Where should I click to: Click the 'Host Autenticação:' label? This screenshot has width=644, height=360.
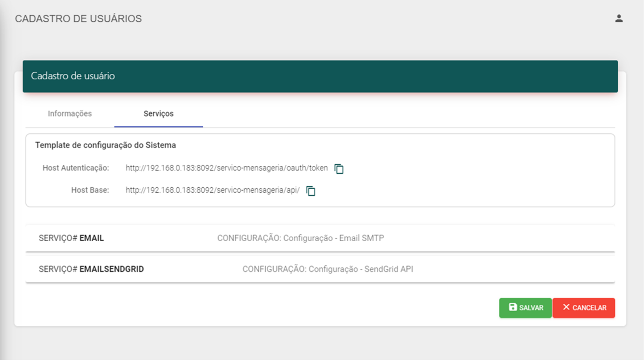(76, 168)
